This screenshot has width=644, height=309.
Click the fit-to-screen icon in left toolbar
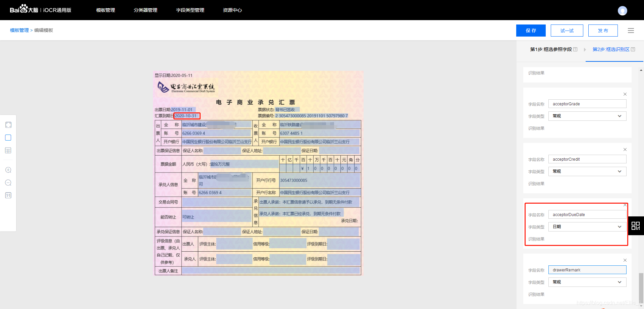tap(8, 125)
